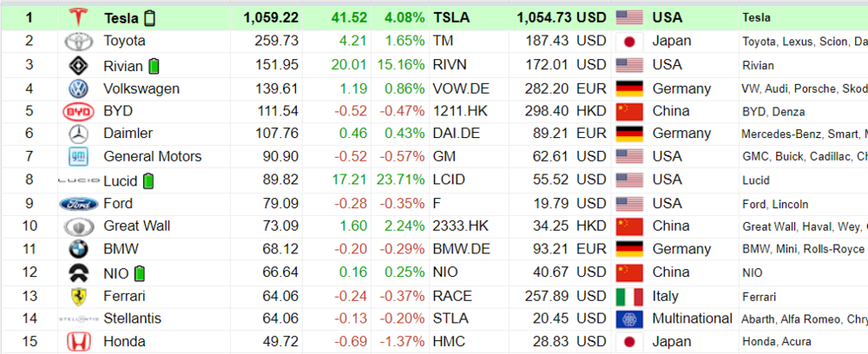This screenshot has height=354, width=868.
Task: Open the Great Wall company link
Action: [x=136, y=226]
